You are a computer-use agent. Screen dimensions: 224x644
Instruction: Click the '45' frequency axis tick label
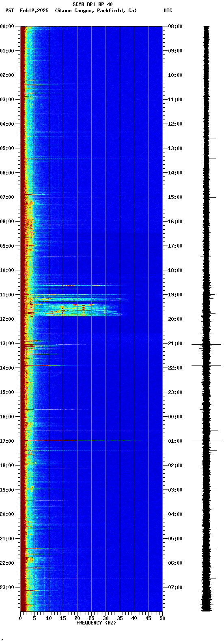(148, 618)
